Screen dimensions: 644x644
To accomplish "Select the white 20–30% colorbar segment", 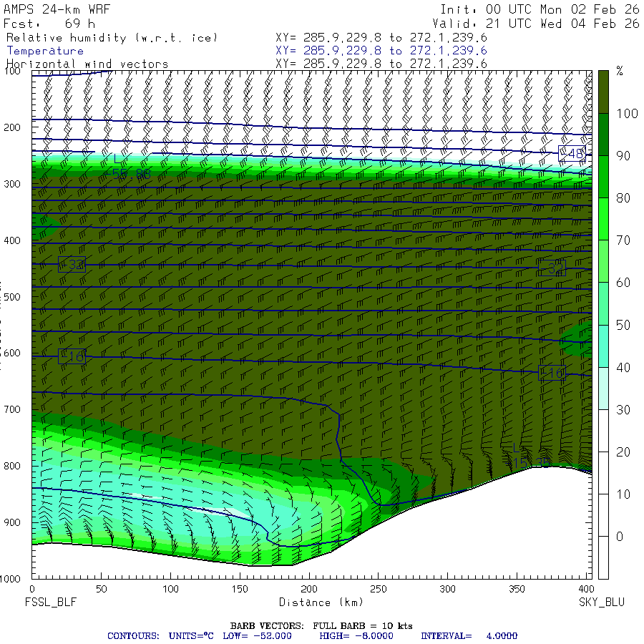I will click(x=603, y=431).
